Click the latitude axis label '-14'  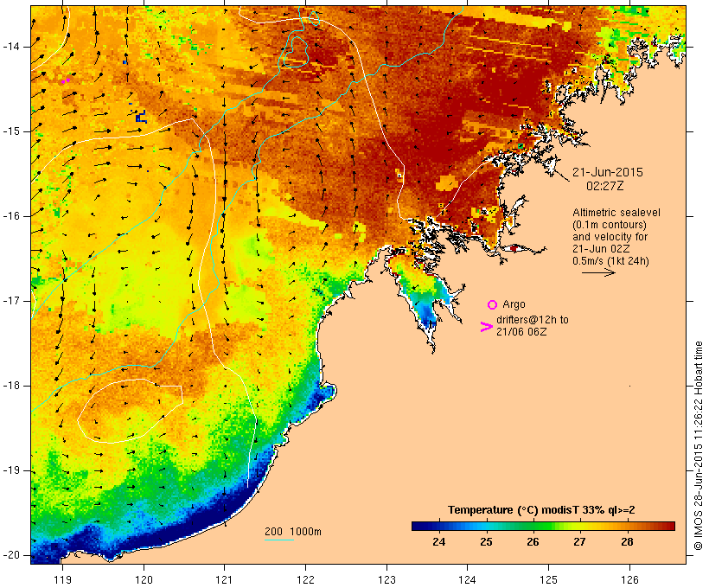11,47
